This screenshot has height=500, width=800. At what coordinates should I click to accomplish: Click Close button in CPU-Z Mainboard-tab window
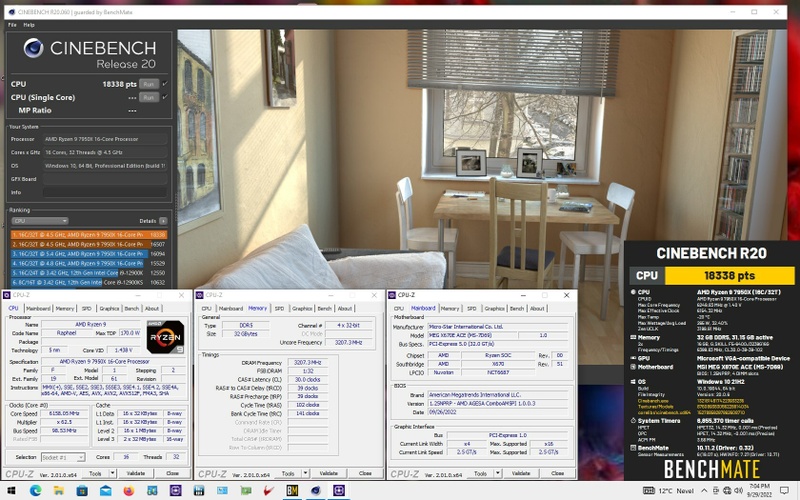click(558, 473)
